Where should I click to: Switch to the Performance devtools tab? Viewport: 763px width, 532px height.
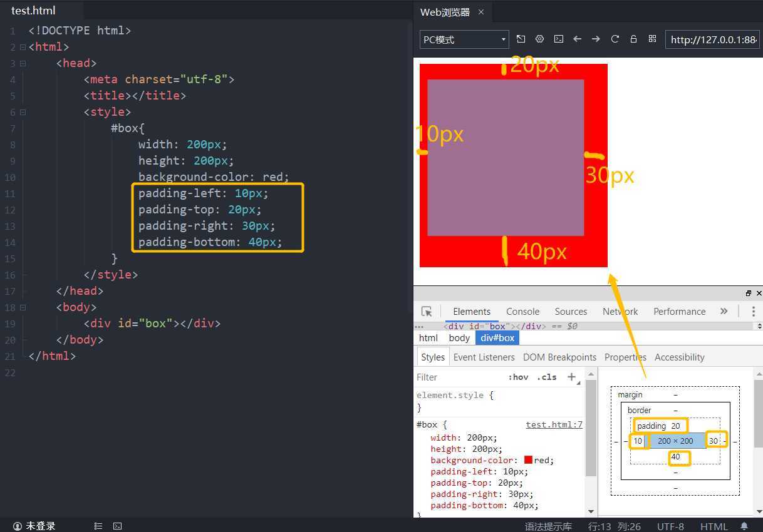679,312
